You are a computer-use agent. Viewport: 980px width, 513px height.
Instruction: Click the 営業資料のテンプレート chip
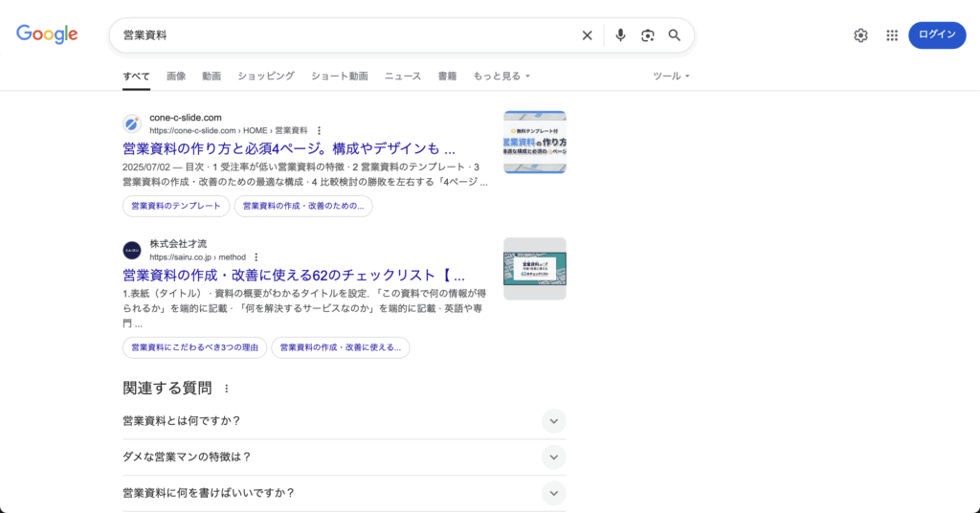coord(176,206)
